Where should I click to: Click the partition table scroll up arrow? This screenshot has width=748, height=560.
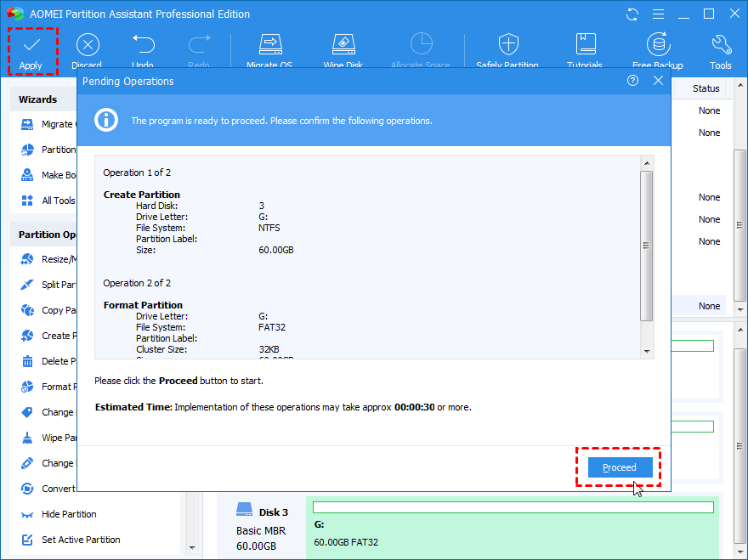[x=739, y=85]
